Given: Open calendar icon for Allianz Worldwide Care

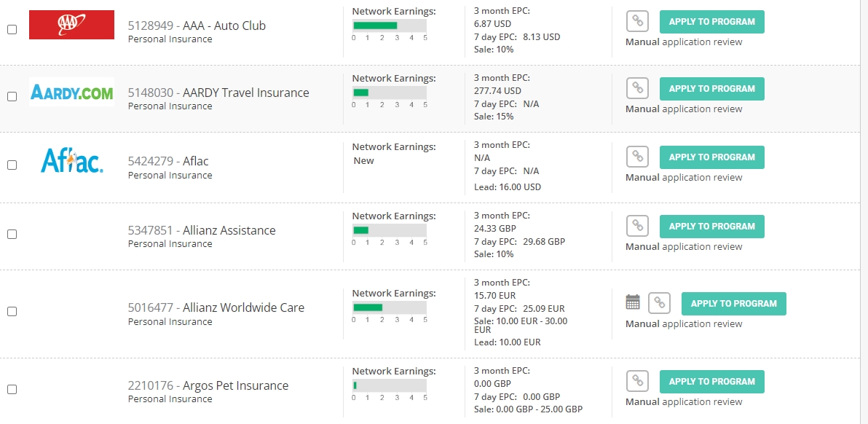Looking at the screenshot, I should [x=633, y=302].
